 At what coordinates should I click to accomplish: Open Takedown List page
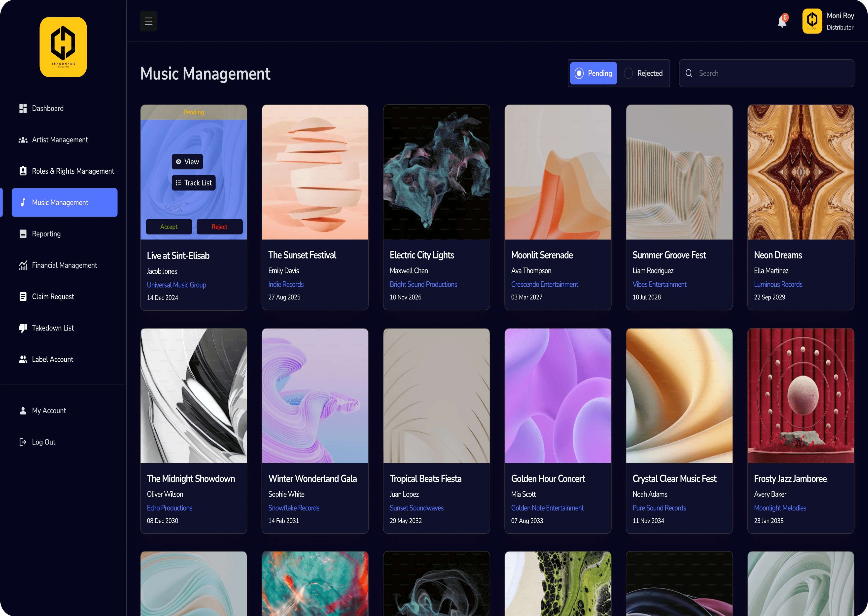point(65,328)
